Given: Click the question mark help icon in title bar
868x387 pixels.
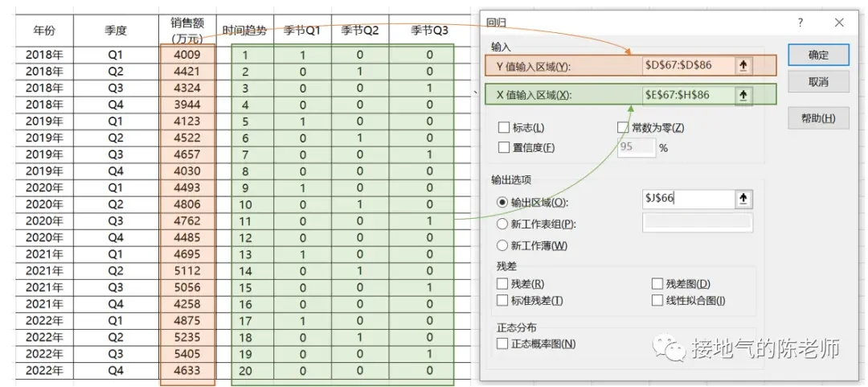Looking at the screenshot, I should 800,23.
